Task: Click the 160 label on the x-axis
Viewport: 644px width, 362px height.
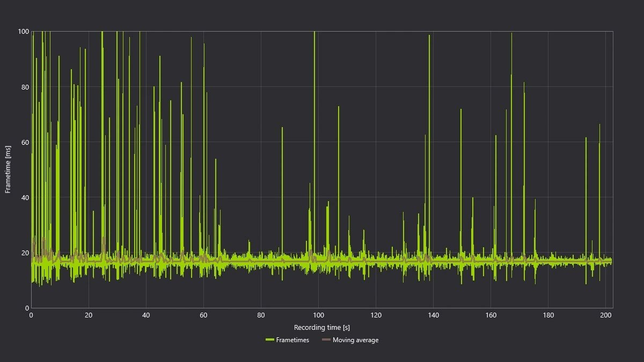Action: [491, 316]
